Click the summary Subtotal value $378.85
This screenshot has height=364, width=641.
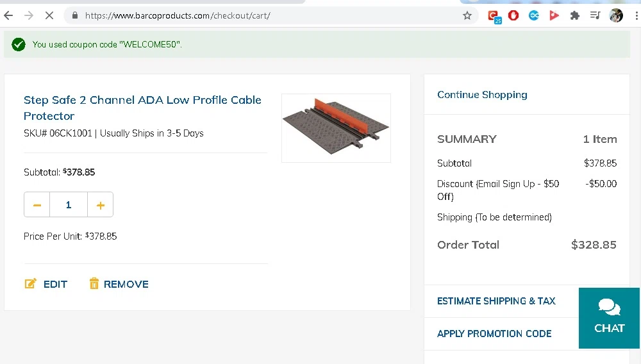pyautogui.click(x=600, y=163)
